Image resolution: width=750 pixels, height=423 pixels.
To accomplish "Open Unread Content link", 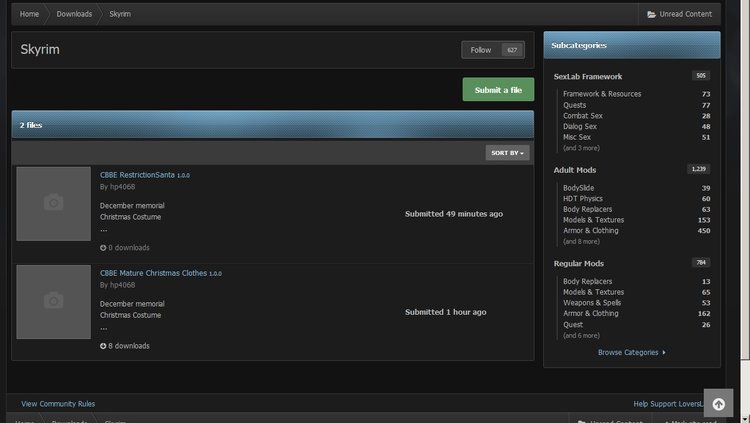I will click(680, 14).
